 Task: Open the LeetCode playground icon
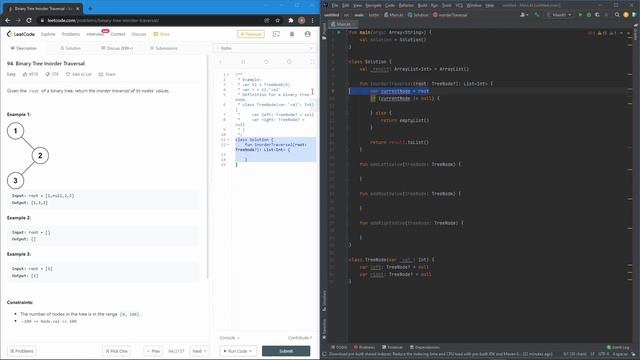(x=276, y=34)
